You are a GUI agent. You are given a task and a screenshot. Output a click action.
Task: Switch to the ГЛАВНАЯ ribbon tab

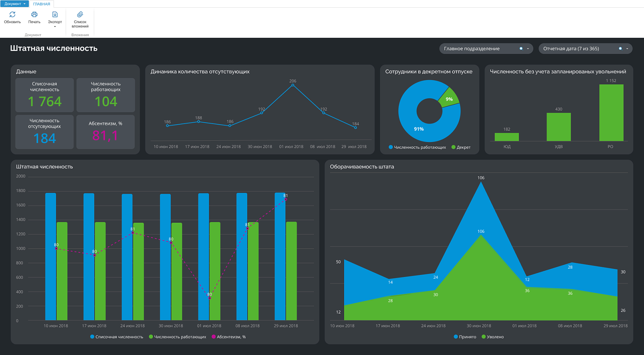tap(41, 4)
